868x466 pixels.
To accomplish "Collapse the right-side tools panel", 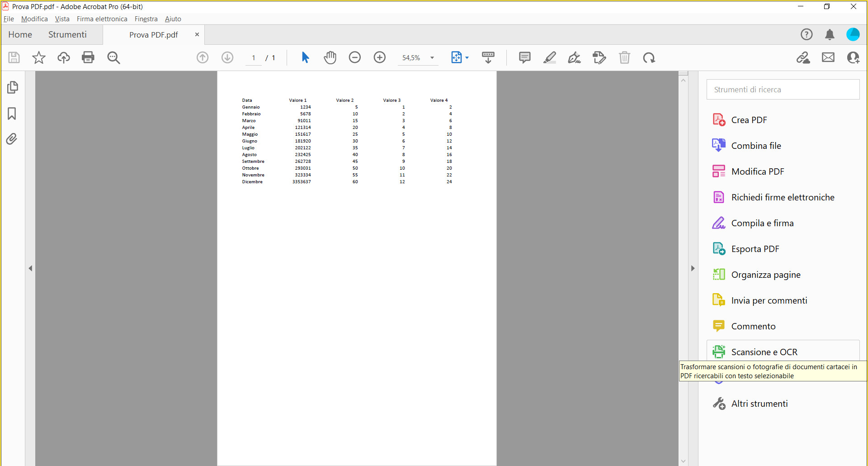I will [x=693, y=268].
